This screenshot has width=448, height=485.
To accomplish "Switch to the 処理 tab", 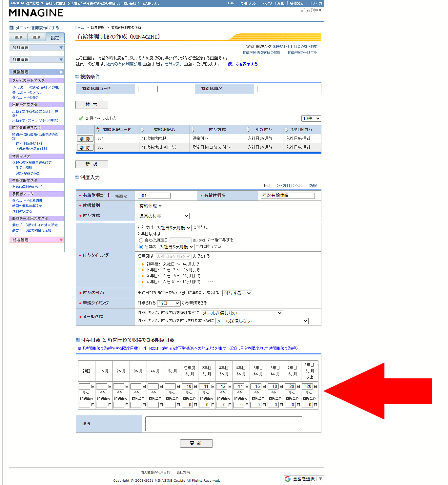I will (x=18, y=37).
